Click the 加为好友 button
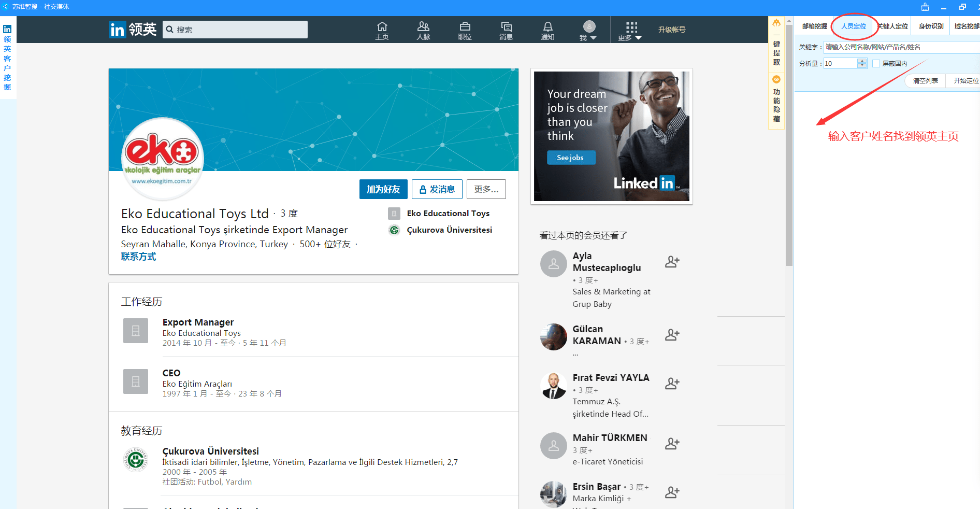The height and width of the screenshot is (509, 980). pyautogui.click(x=383, y=189)
